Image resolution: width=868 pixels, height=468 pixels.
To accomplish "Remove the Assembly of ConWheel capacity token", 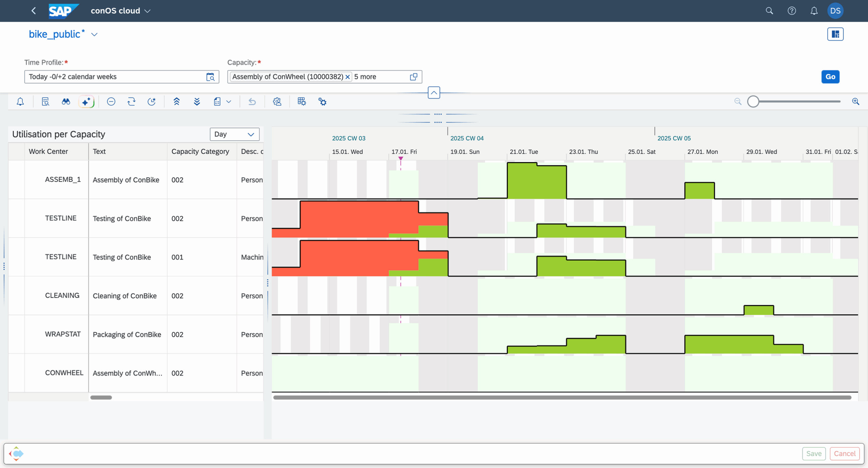I will point(348,77).
